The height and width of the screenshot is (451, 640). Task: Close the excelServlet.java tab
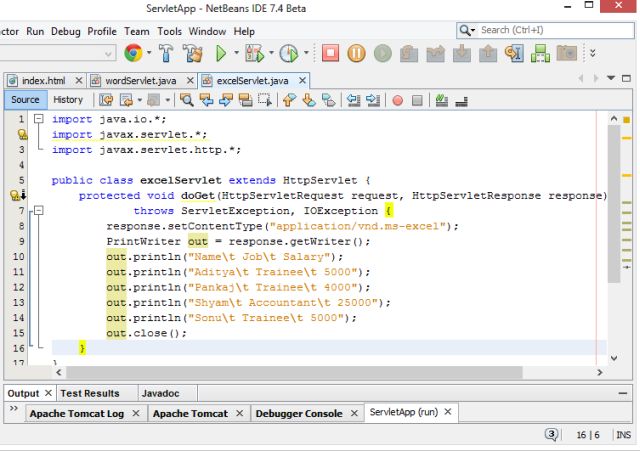pyautogui.click(x=302, y=80)
